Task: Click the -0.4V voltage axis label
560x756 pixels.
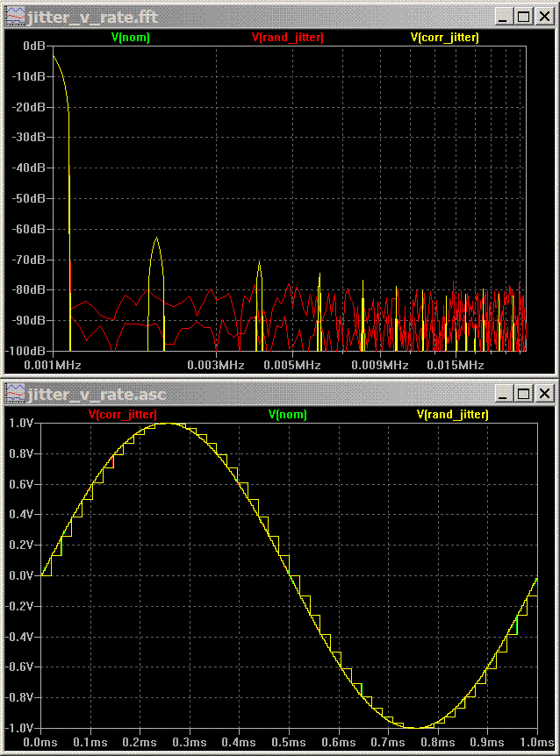Action: click(x=19, y=637)
